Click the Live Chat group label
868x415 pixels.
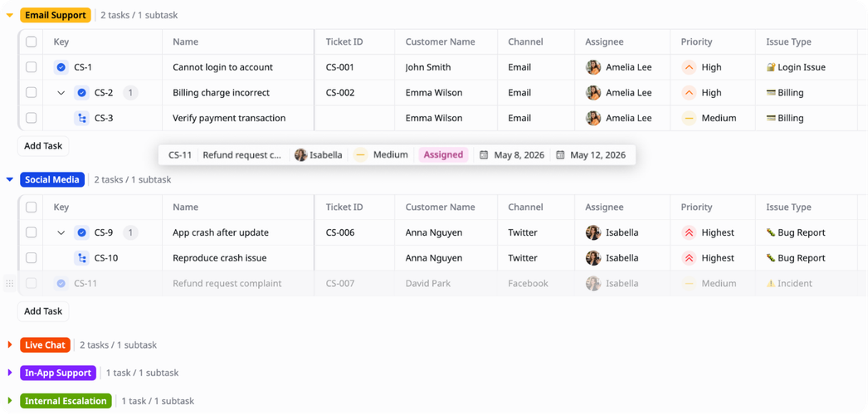pos(45,345)
